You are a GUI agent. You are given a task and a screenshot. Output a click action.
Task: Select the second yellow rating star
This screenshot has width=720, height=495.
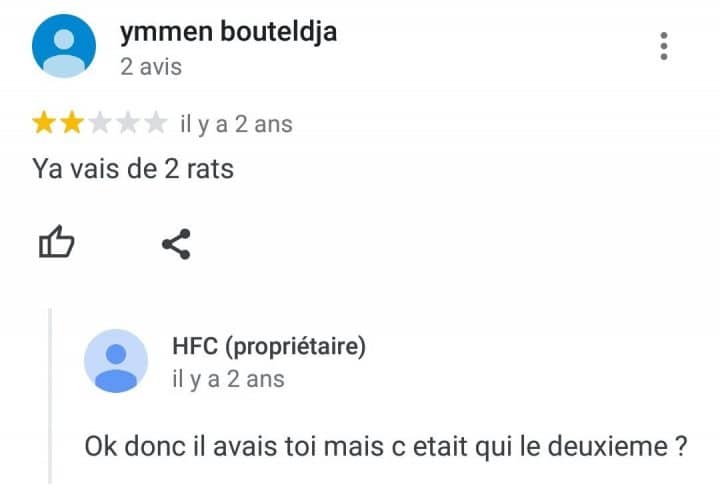[x=72, y=123]
